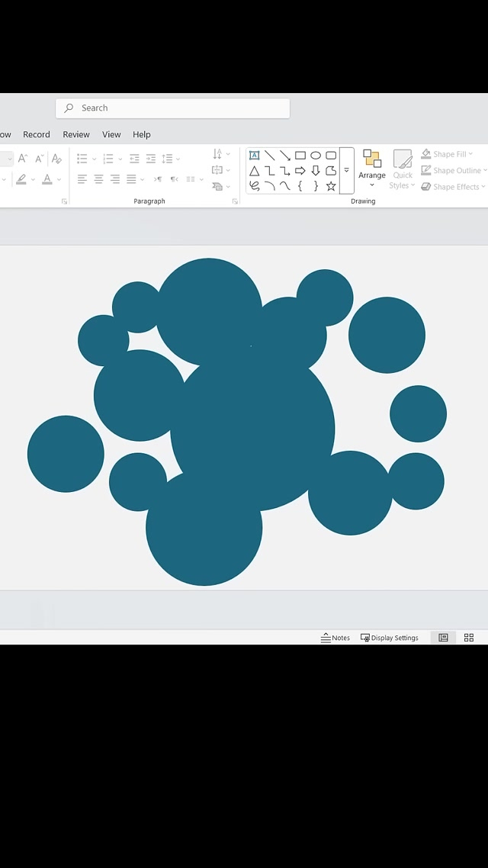The image size is (488, 868).
Task: Pick the Oval shape from gallery
Action: tap(316, 156)
